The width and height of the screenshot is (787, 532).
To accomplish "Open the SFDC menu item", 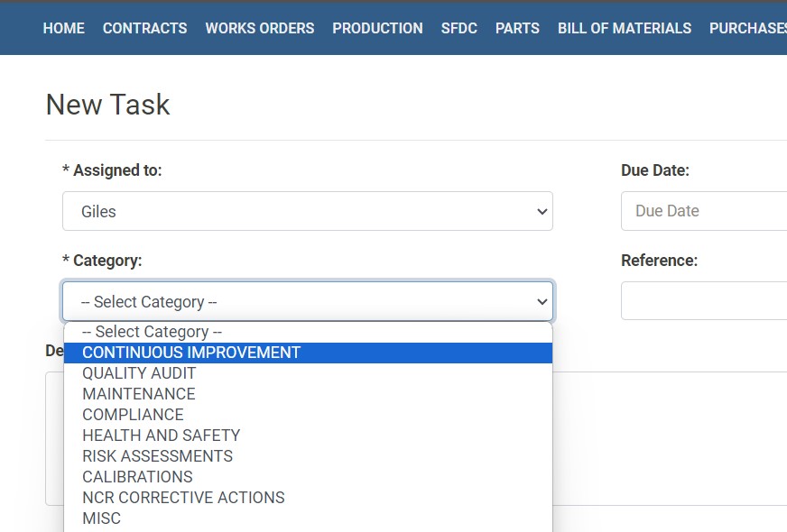I will (x=458, y=28).
